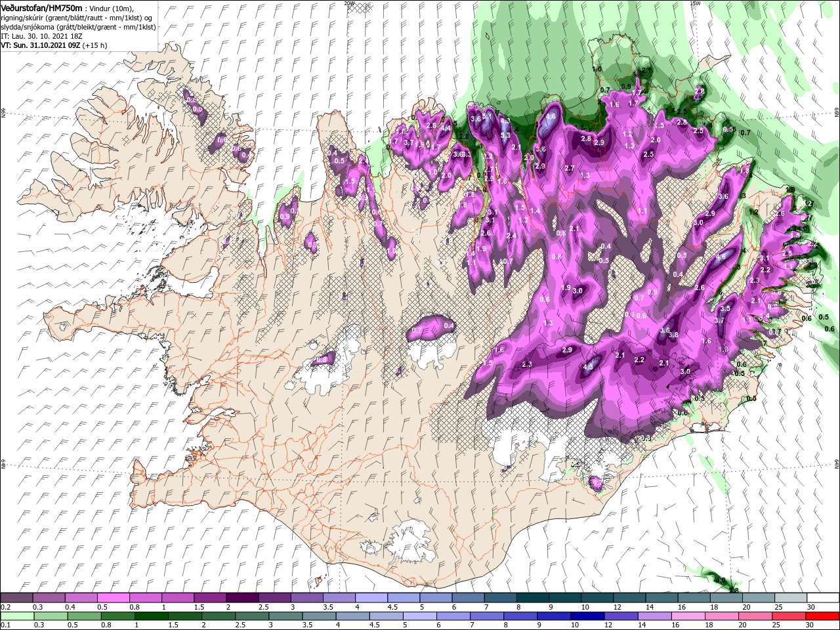Screen dimensions: 840x630
Task: Click the 7 label under the rain scale
Action: coord(472,625)
